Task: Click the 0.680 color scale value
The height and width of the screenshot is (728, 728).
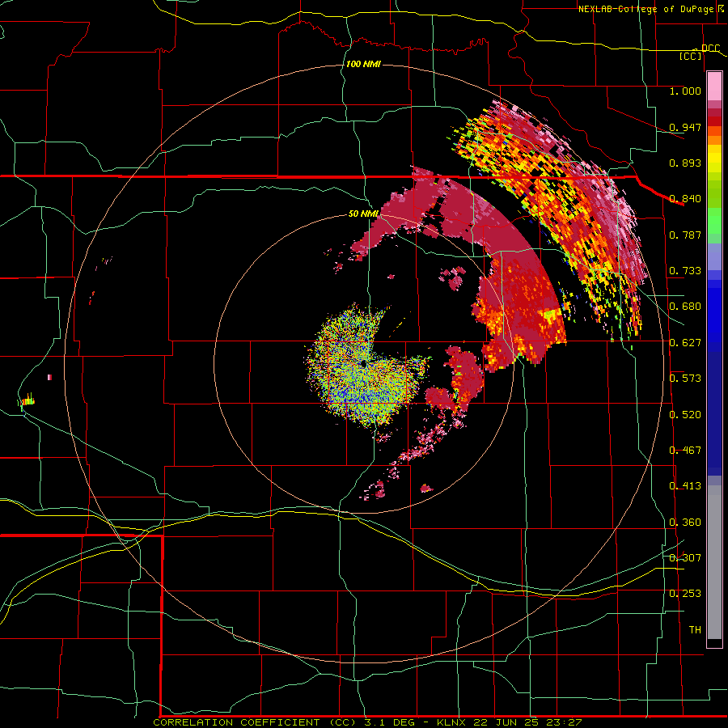Action: tap(685, 307)
